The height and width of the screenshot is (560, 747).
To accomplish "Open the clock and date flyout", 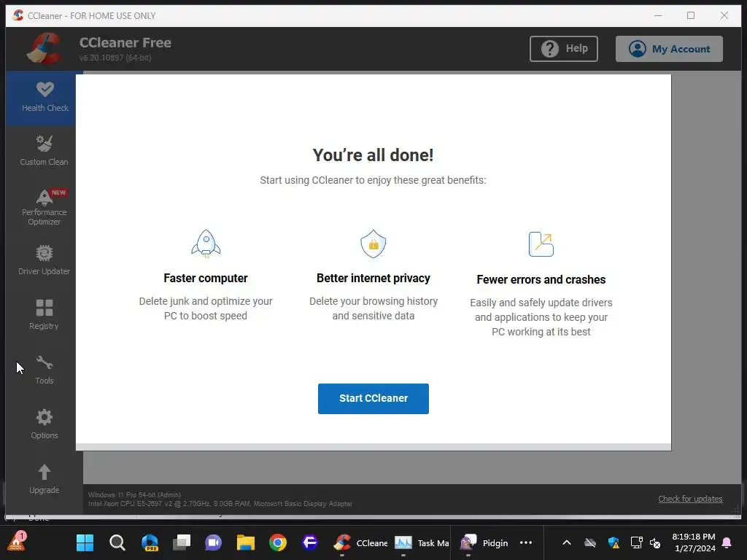I will click(x=694, y=542).
